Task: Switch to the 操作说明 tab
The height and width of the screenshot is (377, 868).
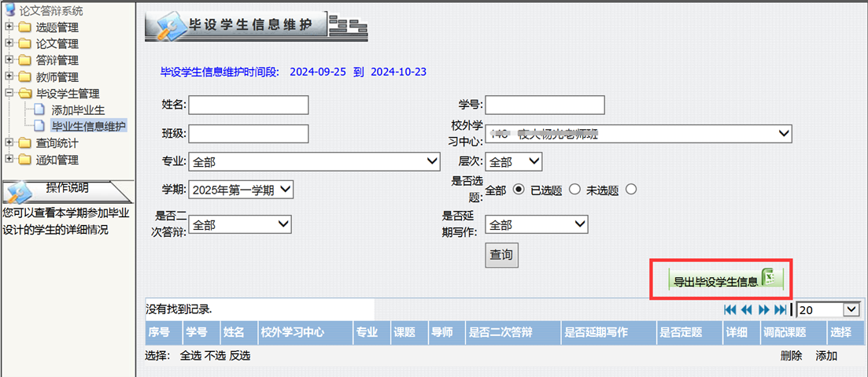Action: pos(67,189)
